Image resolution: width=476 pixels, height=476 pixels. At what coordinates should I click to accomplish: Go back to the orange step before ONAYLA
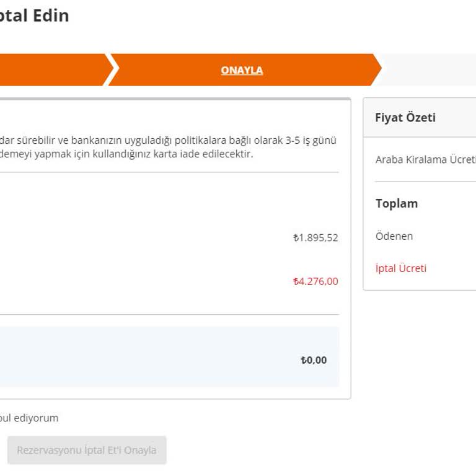click(53, 70)
